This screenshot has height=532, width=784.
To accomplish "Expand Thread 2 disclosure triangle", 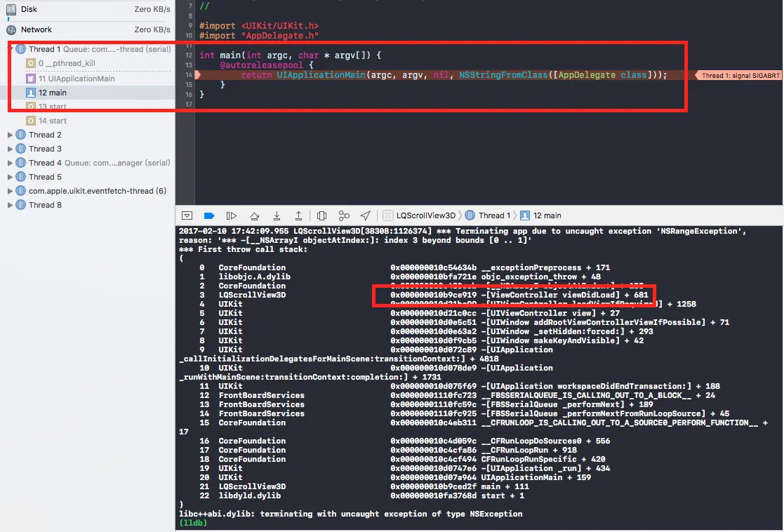I will [x=10, y=135].
